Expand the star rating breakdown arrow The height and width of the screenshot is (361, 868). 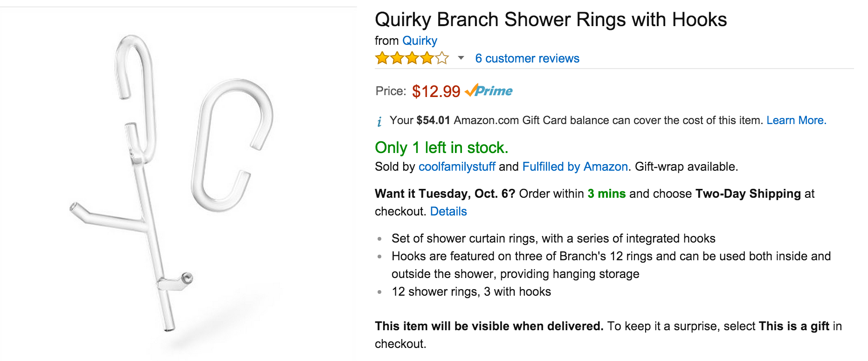click(x=461, y=58)
